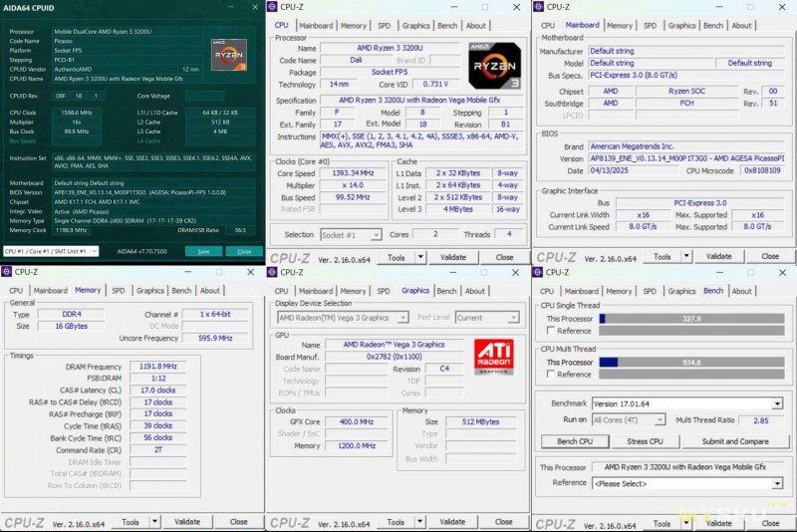Click Validate in the CPU-Z Memory window
Viewport: 797px width, 532px height.
click(187, 522)
